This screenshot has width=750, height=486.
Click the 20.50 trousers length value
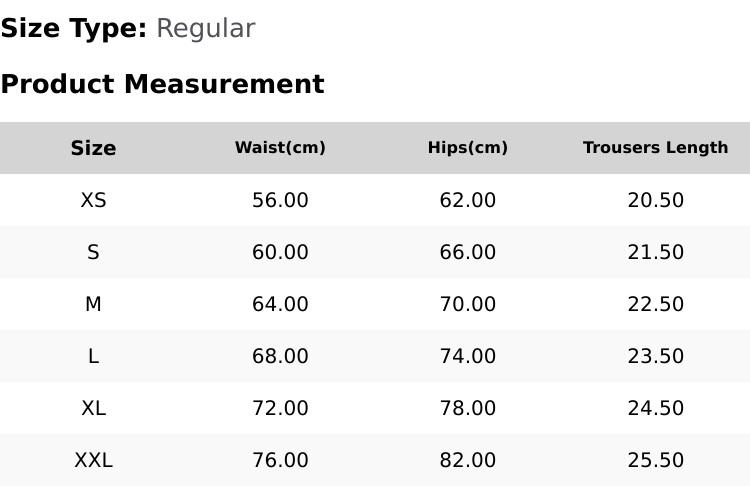coord(655,200)
